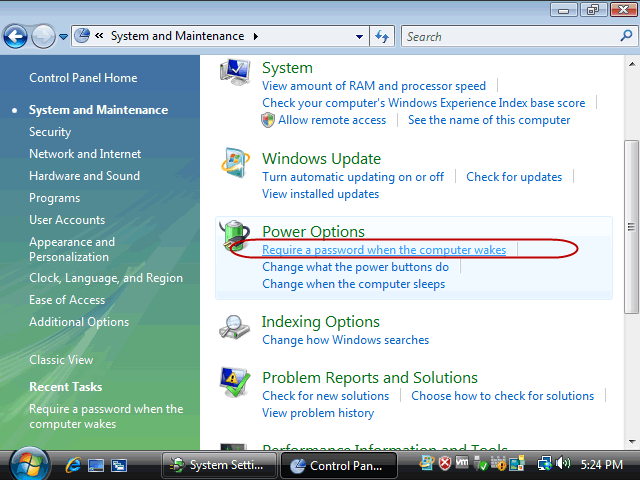Viewport: 640px width, 480px height.
Task: Click Control Panel taskbar button
Action: (x=338, y=466)
